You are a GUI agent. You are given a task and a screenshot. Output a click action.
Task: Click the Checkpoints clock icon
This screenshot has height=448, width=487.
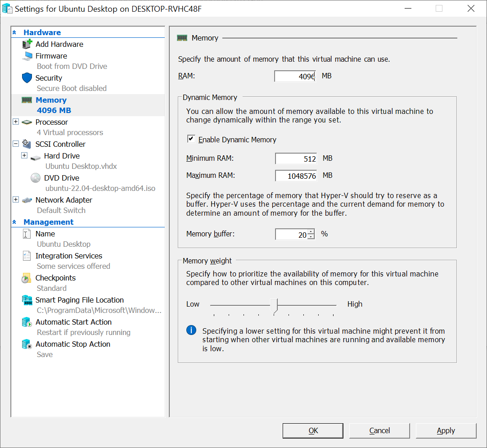27,278
